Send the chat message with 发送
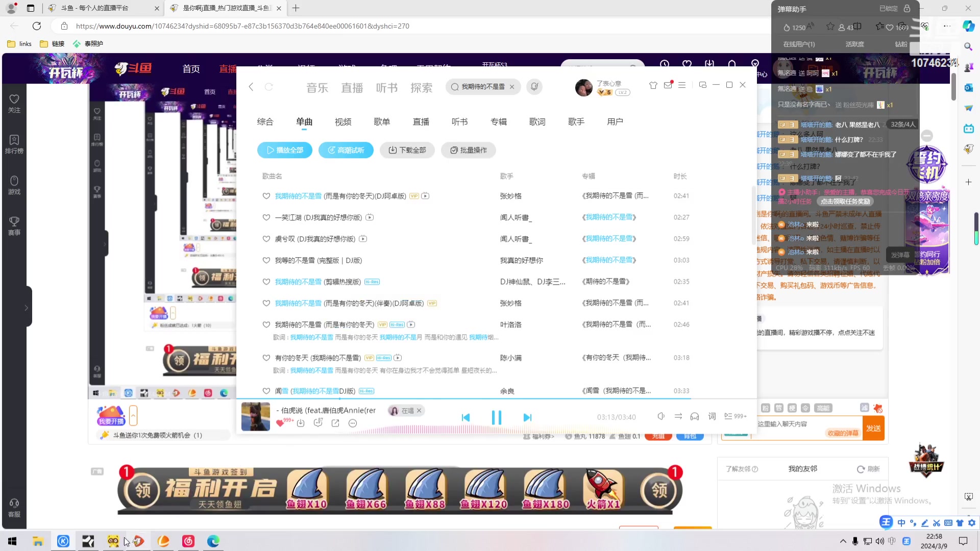Image resolution: width=980 pixels, height=551 pixels. [873, 429]
